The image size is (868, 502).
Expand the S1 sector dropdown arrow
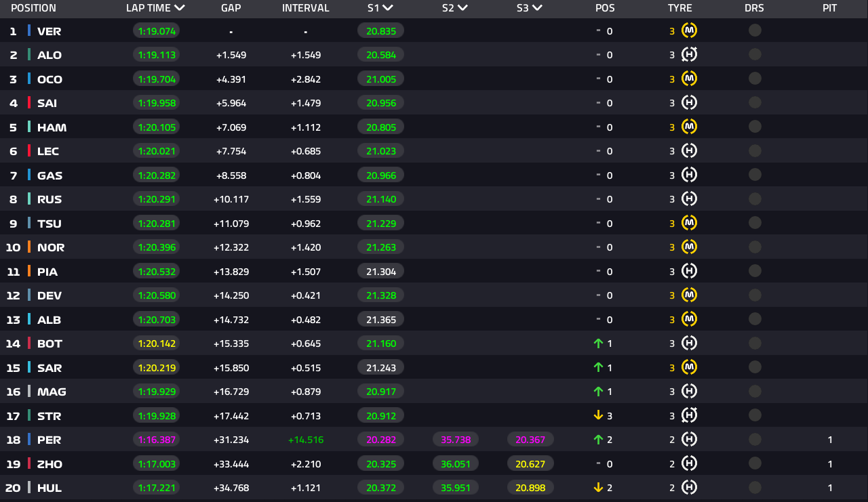[388, 8]
